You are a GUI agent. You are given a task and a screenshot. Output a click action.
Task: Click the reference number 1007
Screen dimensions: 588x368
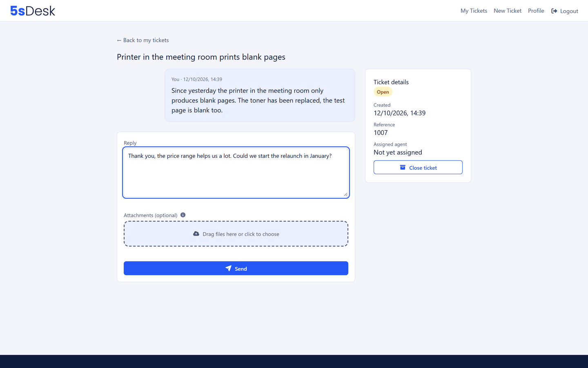[x=381, y=132]
